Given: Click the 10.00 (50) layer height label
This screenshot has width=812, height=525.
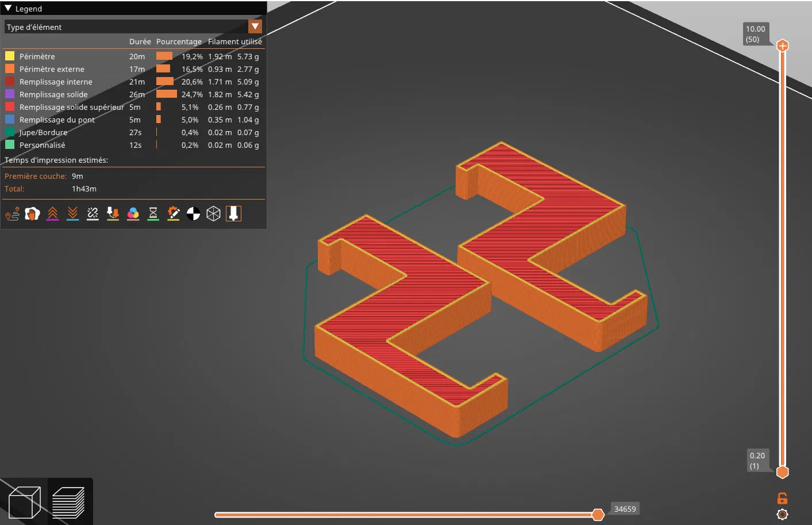Looking at the screenshot, I should tap(756, 34).
